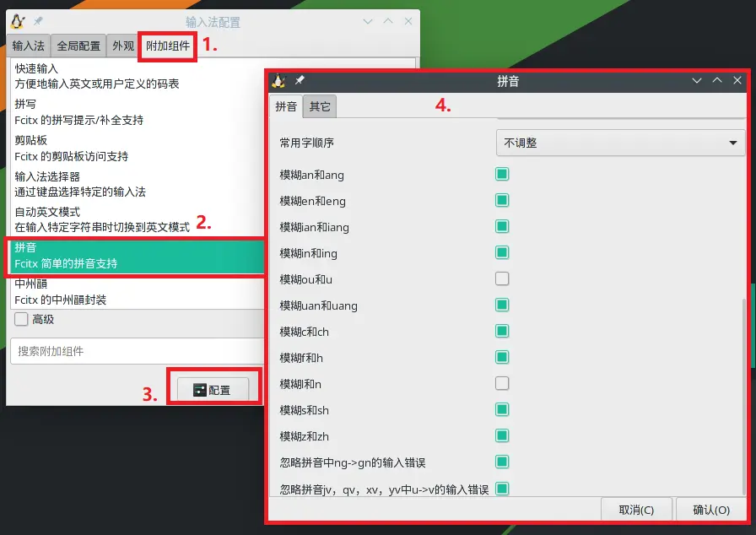Confirm settings with the 确认(O) button
The width and height of the screenshot is (756, 535).
(x=710, y=510)
